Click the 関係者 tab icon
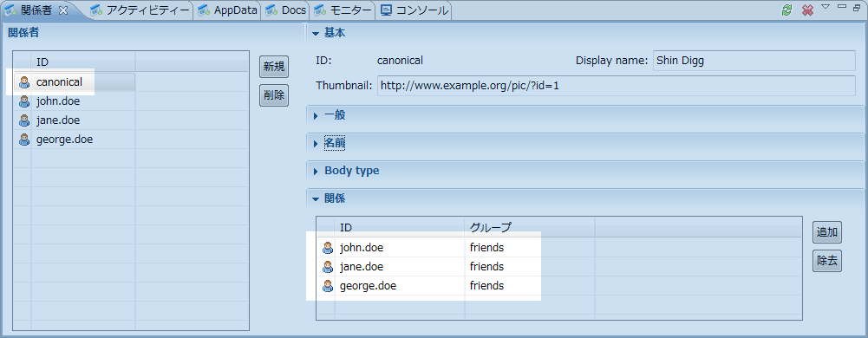The image size is (868, 338). pyautogui.click(x=10, y=10)
